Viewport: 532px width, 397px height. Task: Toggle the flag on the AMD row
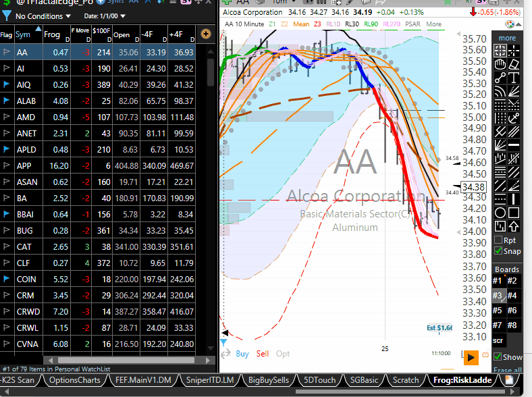(x=7, y=117)
